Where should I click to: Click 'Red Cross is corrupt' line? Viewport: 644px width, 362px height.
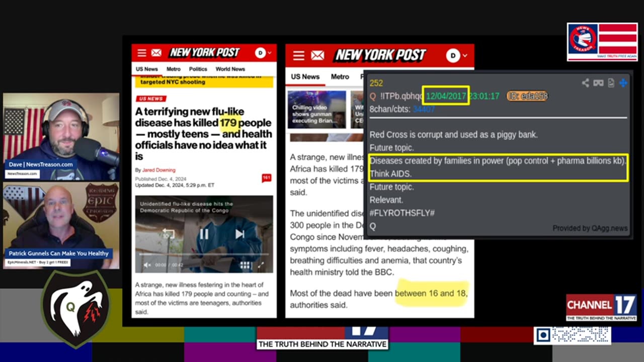click(454, 135)
